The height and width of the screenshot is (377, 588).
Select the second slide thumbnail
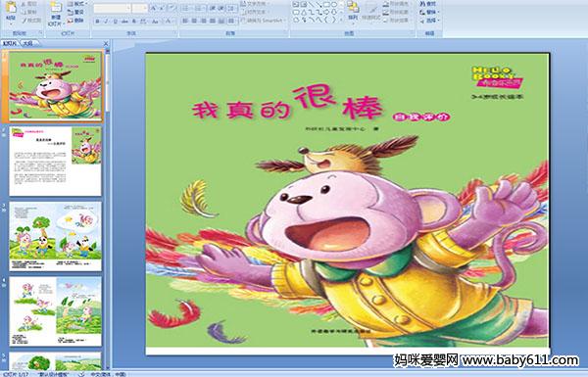coord(55,162)
